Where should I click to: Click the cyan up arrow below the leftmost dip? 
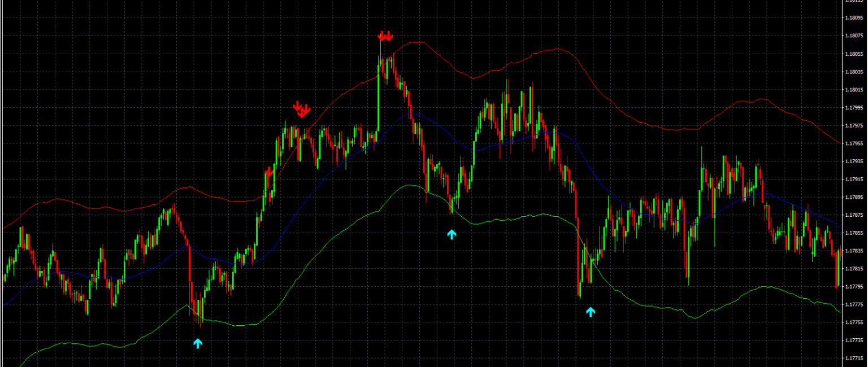pos(198,342)
